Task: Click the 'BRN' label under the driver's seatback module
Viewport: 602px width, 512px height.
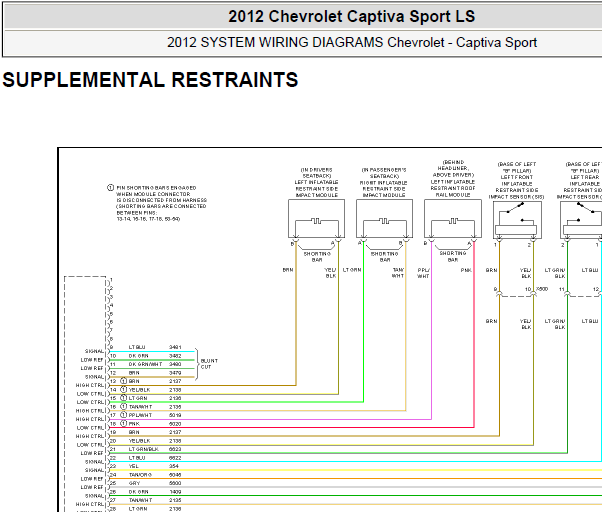Action: pos(288,270)
